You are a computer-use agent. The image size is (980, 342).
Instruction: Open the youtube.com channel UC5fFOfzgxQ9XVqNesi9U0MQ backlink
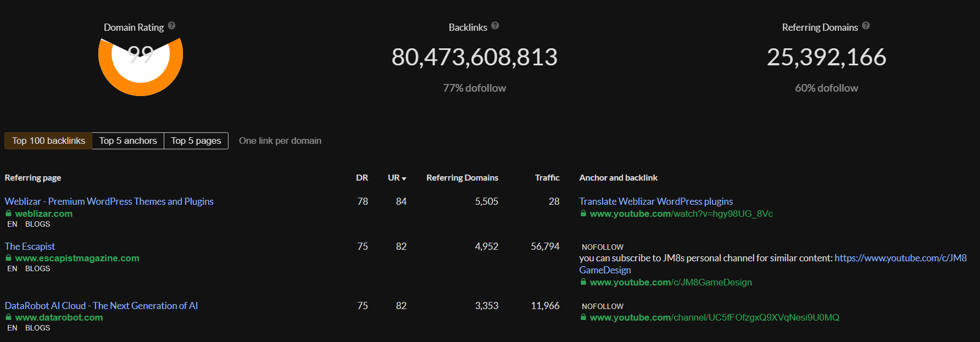coord(715,317)
